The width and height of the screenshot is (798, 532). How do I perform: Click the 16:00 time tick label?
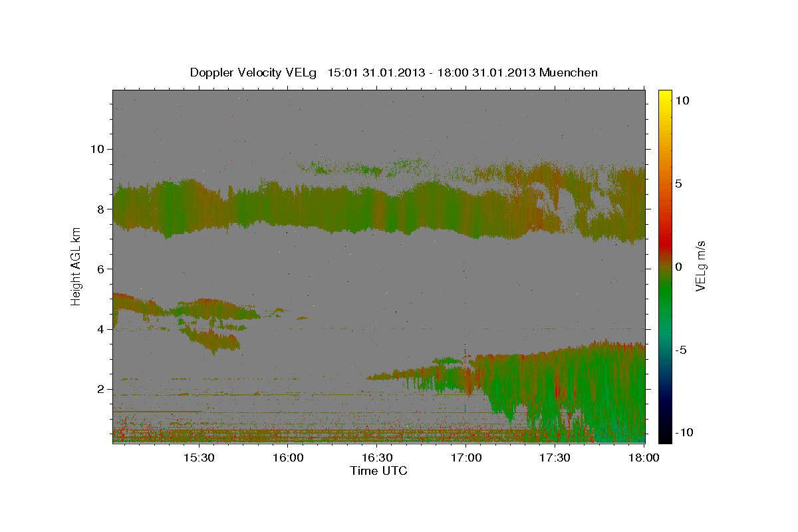point(289,458)
